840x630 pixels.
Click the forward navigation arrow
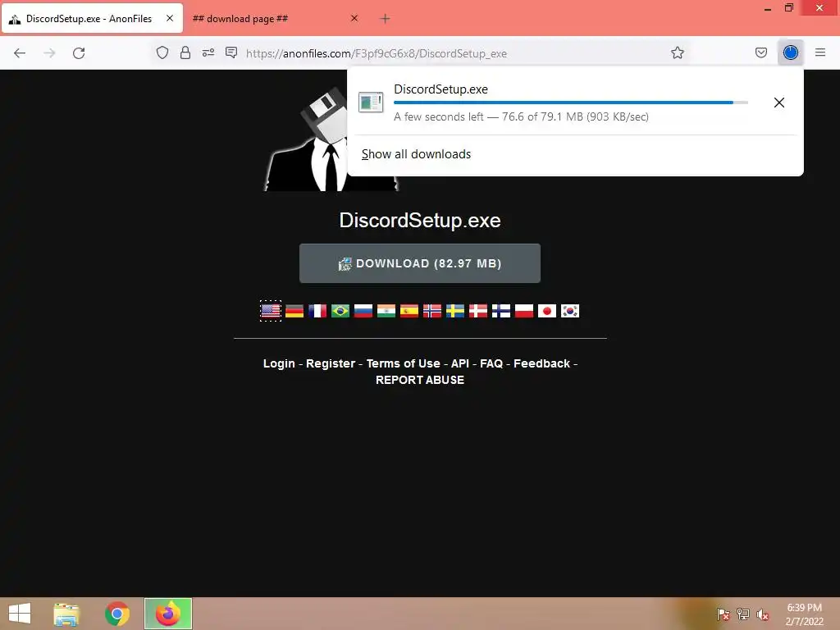(x=49, y=53)
